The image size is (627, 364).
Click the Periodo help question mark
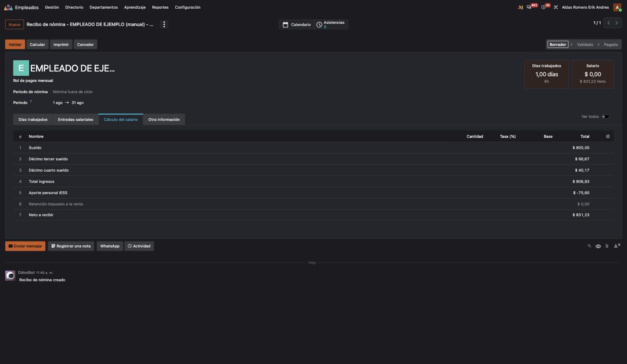(x=31, y=101)
